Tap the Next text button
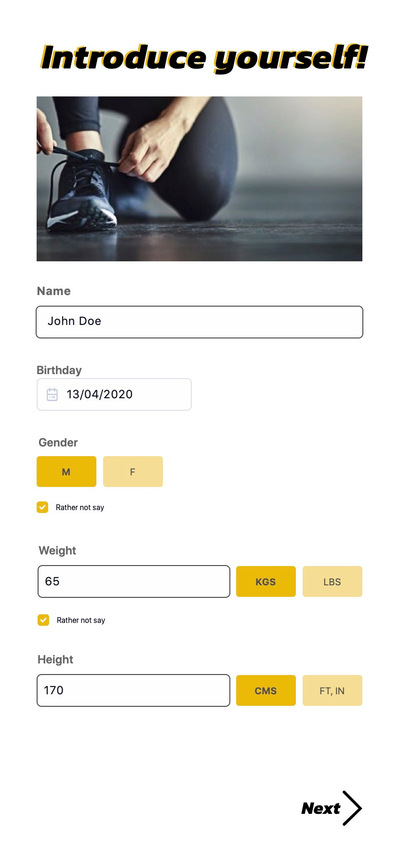 [320, 808]
